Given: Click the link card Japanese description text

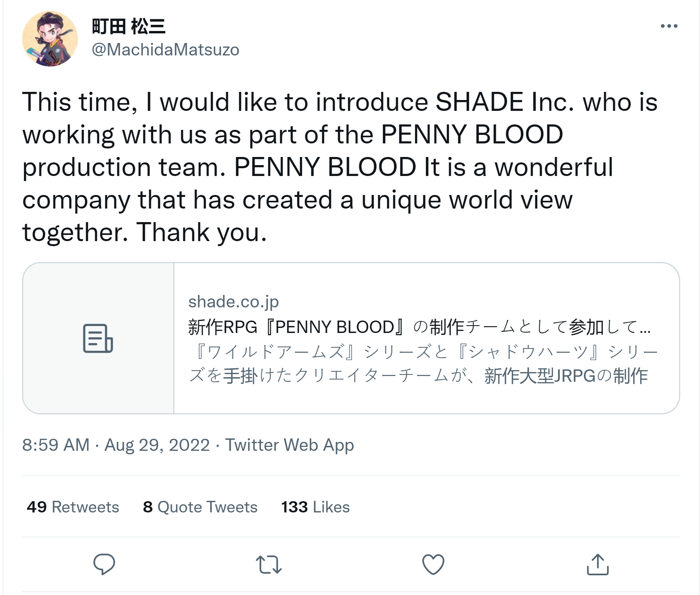Looking at the screenshot, I should [x=422, y=364].
